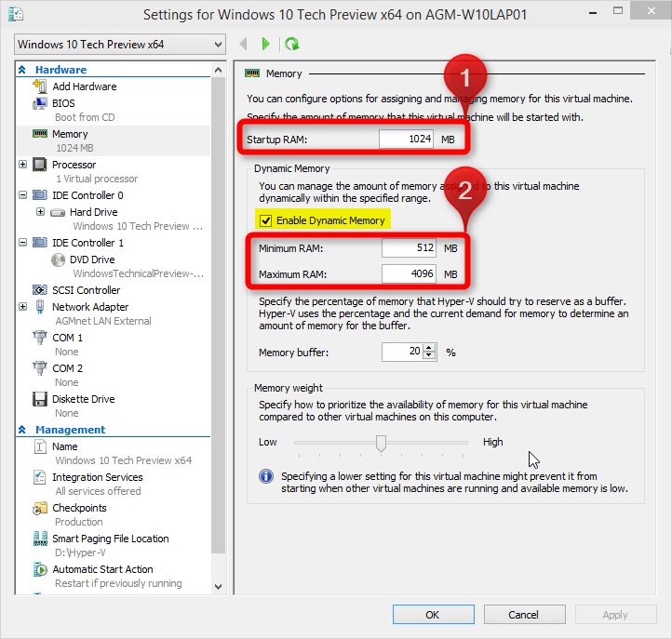Screen dimensions: 672x639
Task: Collapse the IDE Controller 0 node
Action: tap(23, 195)
